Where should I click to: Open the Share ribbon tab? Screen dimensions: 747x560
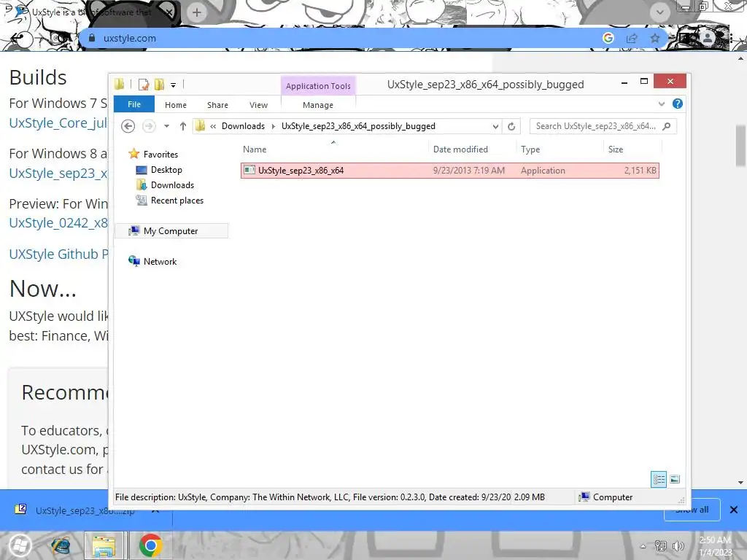coord(217,105)
